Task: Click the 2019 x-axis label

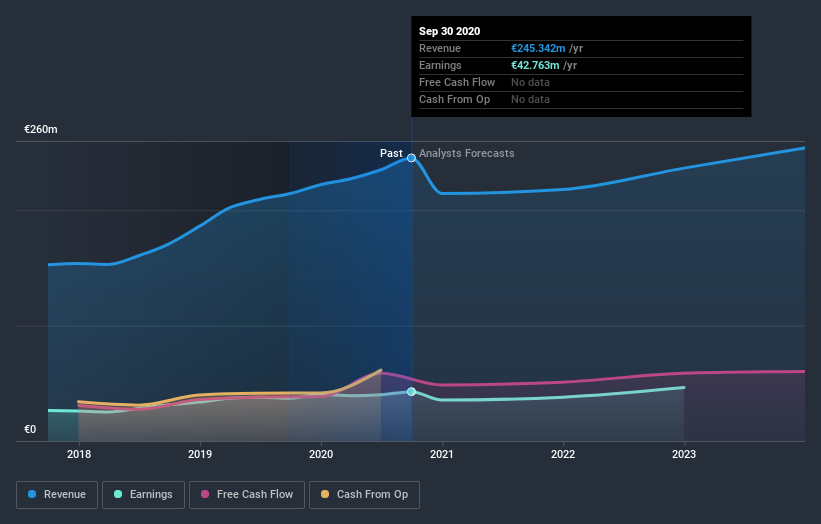Action: [x=199, y=454]
